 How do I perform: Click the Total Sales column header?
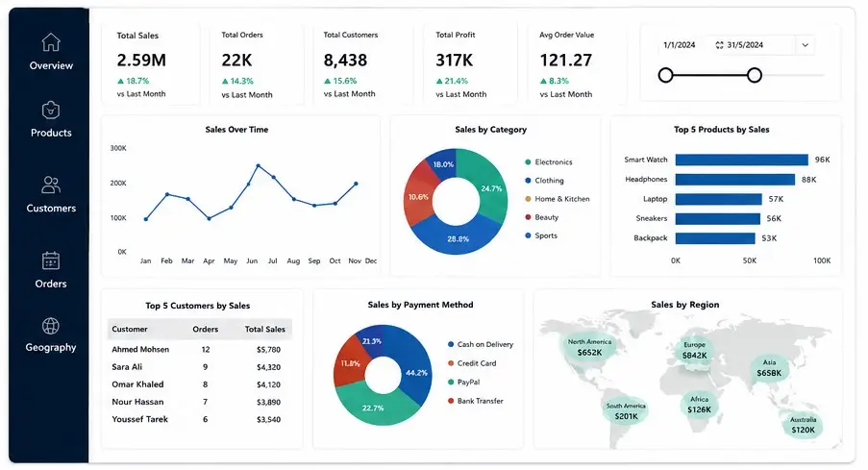pos(265,329)
